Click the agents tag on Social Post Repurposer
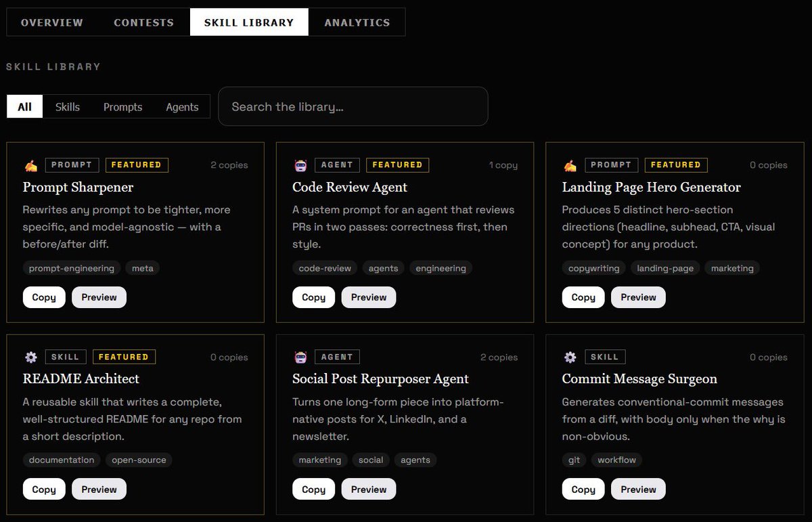The image size is (812, 522). pos(415,460)
